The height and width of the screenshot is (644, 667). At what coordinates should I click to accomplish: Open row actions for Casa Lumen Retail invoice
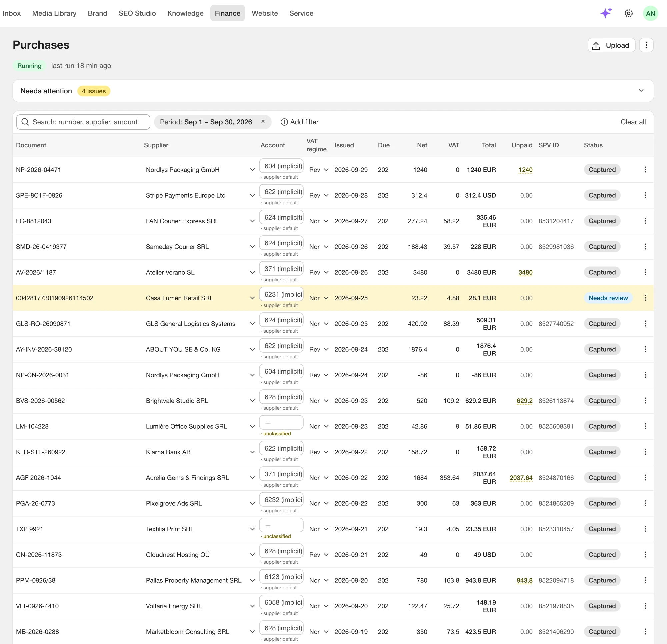645,298
